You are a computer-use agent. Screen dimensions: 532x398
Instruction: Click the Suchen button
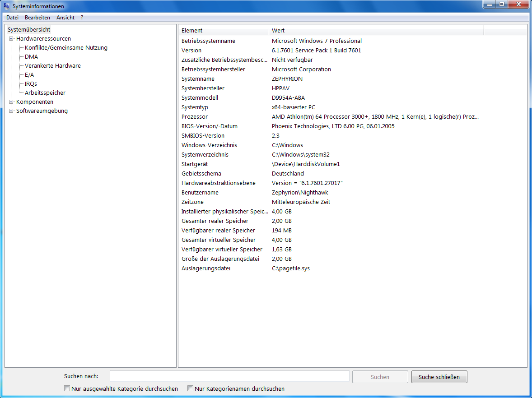coord(380,377)
